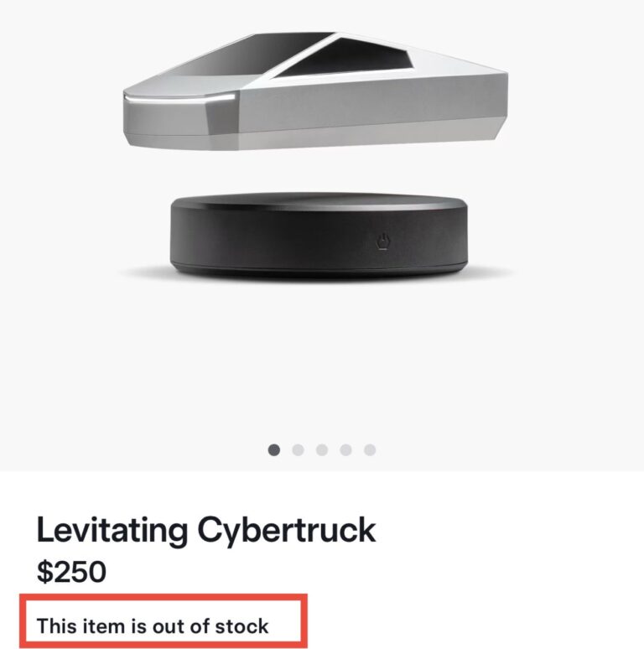Screen dimensions: 644x649
Task: Switch to the second carousel image dot
Action: (298, 450)
